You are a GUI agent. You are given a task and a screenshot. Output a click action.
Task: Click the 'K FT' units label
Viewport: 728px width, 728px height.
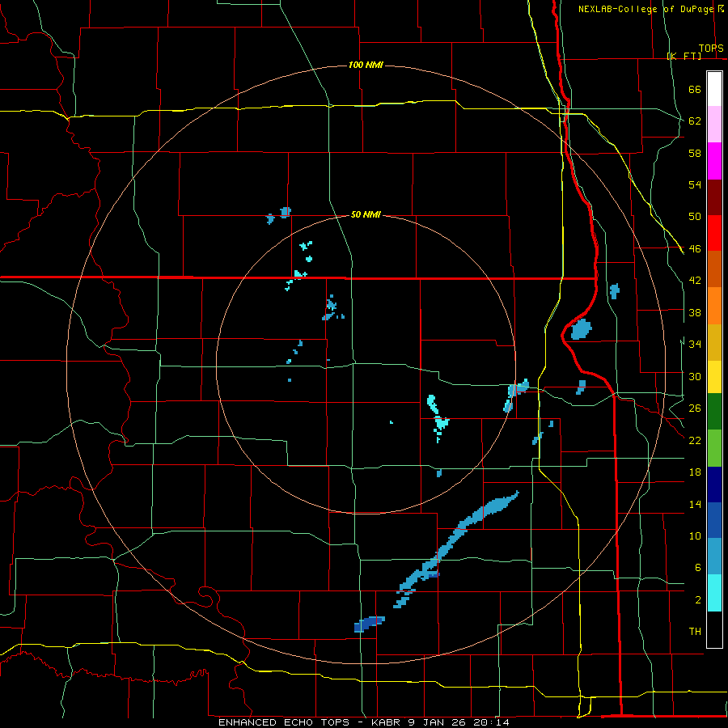[684, 56]
